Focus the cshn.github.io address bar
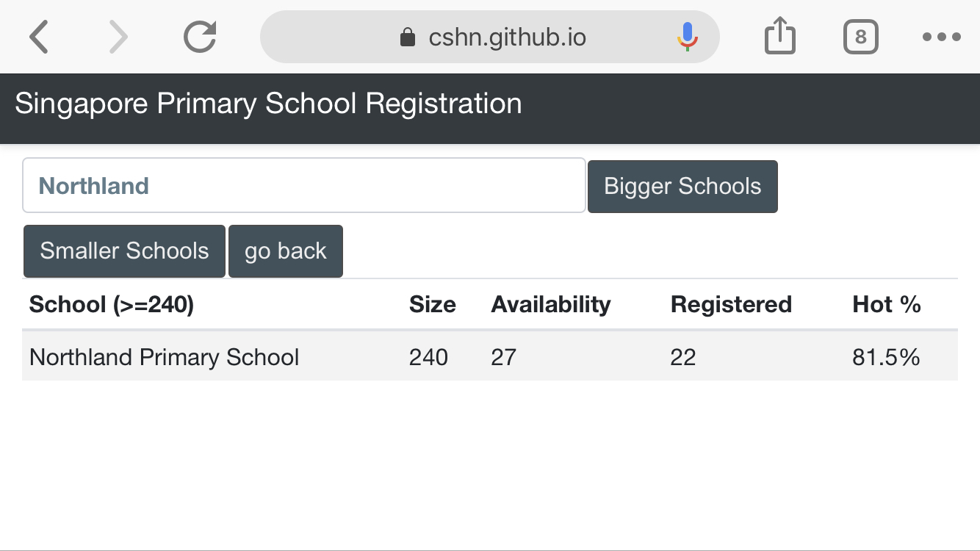The width and height of the screenshot is (980, 551). coord(507,37)
